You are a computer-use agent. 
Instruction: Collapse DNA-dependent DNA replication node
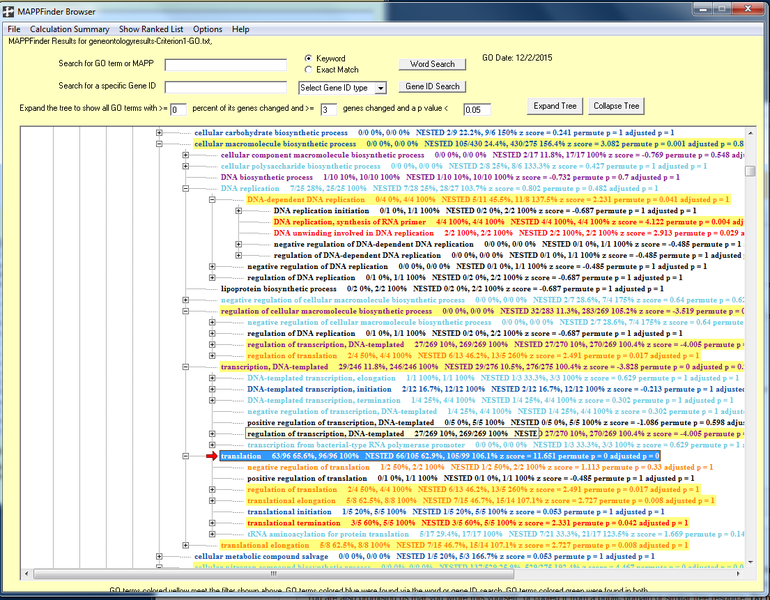212,200
